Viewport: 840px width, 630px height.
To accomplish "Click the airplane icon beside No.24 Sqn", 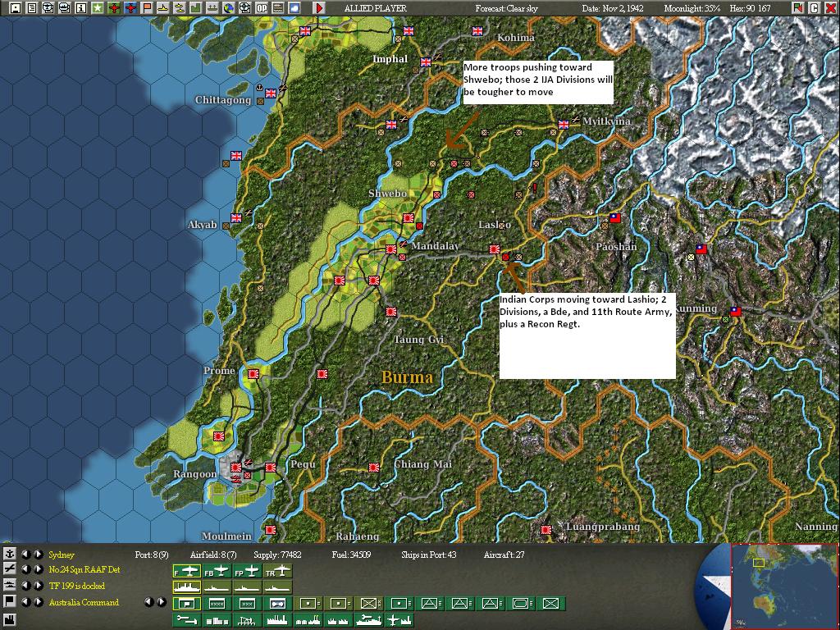I will pyautogui.click(x=10, y=569).
